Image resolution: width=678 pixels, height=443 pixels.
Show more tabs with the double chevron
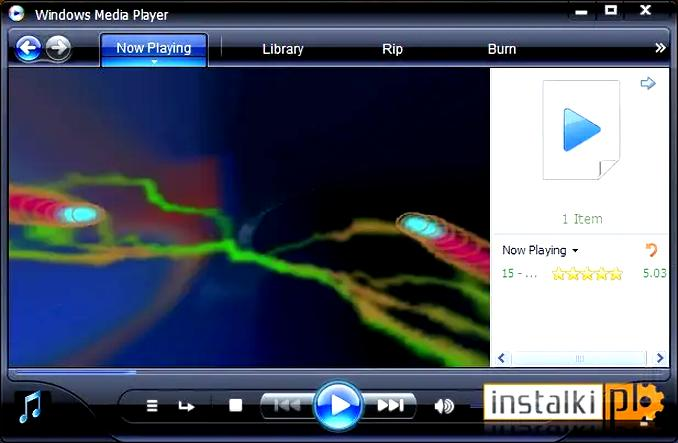[660, 48]
